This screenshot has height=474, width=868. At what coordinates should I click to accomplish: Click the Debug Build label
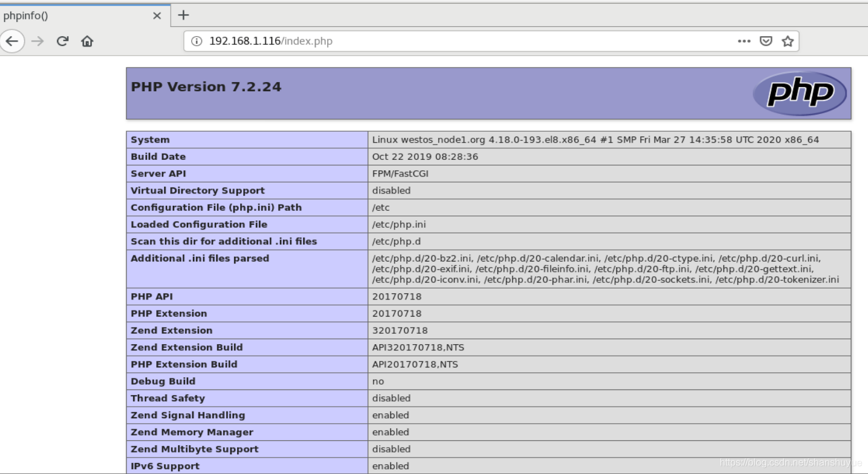coord(163,382)
